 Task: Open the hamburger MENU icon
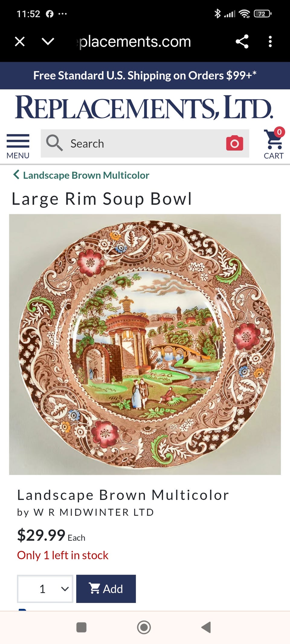click(x=18, y=146)
